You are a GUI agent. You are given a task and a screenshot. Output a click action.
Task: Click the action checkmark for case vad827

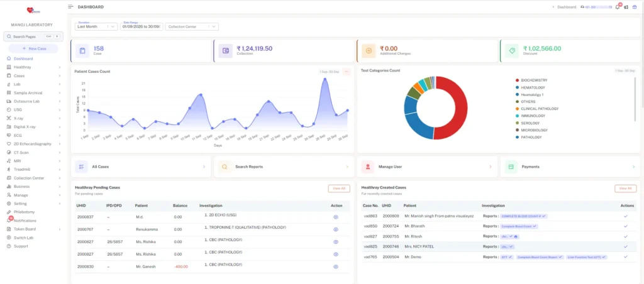point(626,236)
